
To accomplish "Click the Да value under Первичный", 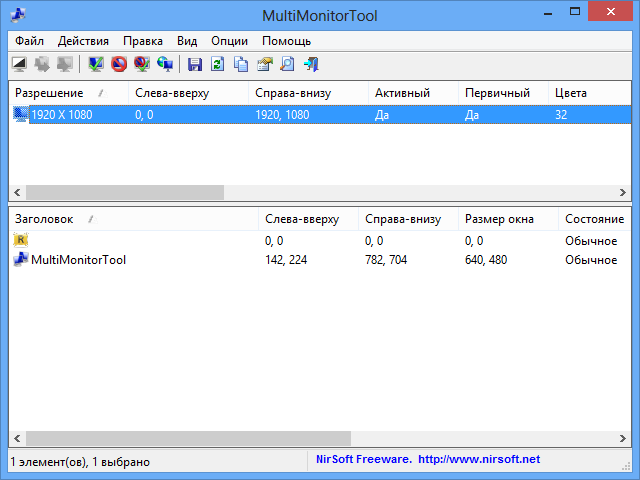I will 472,115.
